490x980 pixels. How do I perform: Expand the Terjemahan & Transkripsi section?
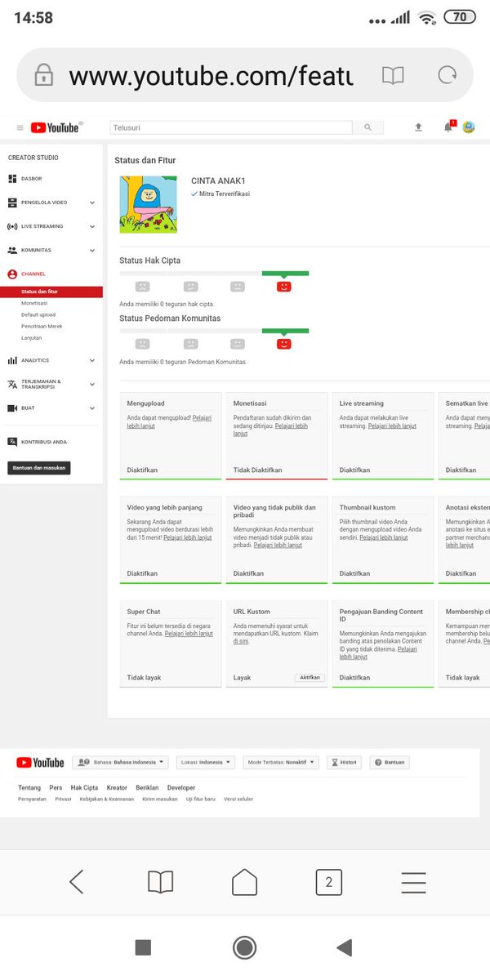click(92, 384)
